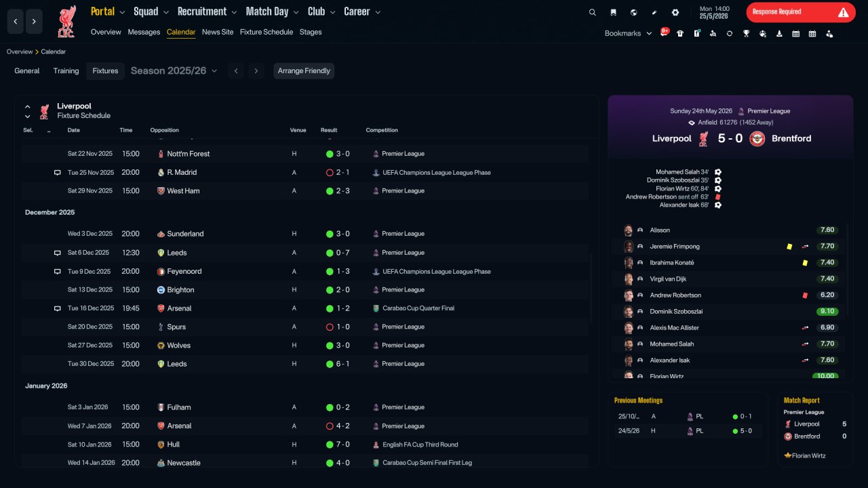Viewport: 868px width, 488px height.
Task: Open Virgil van Dijk's player portrait
Action: (629, 279)
